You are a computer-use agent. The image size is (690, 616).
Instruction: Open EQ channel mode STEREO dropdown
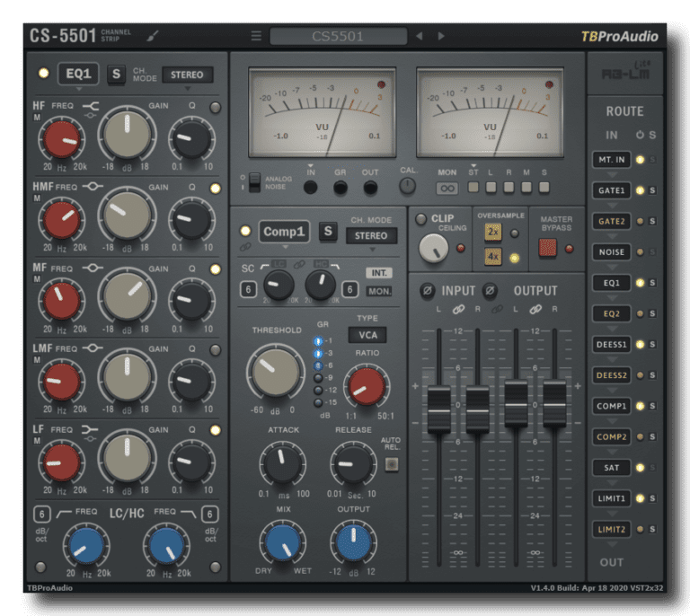coord(187,75)
